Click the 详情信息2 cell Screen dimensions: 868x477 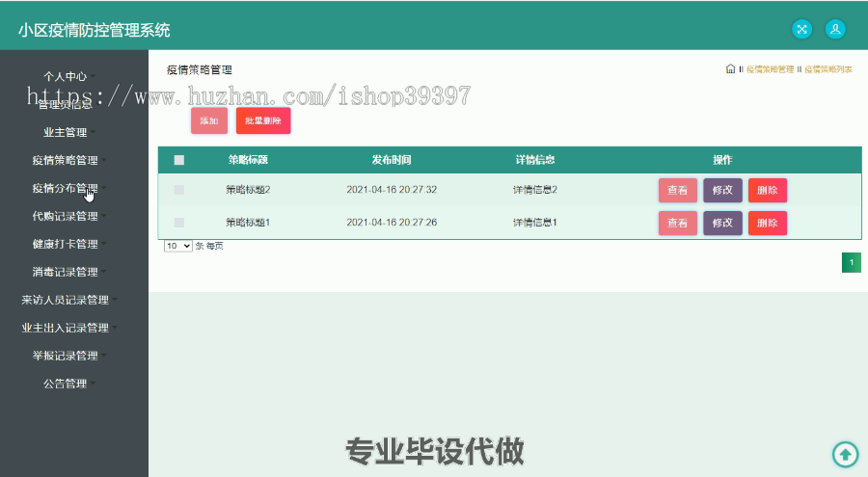(x=535, y=190)
